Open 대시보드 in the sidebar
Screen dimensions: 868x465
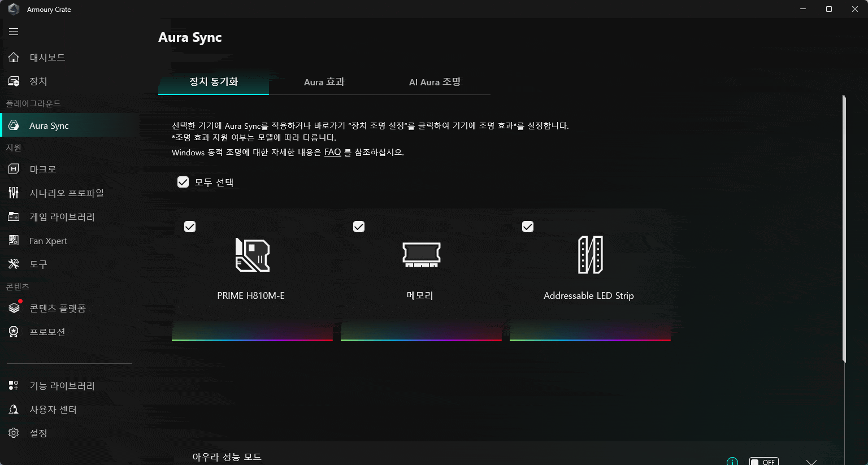tap(69, 58)
